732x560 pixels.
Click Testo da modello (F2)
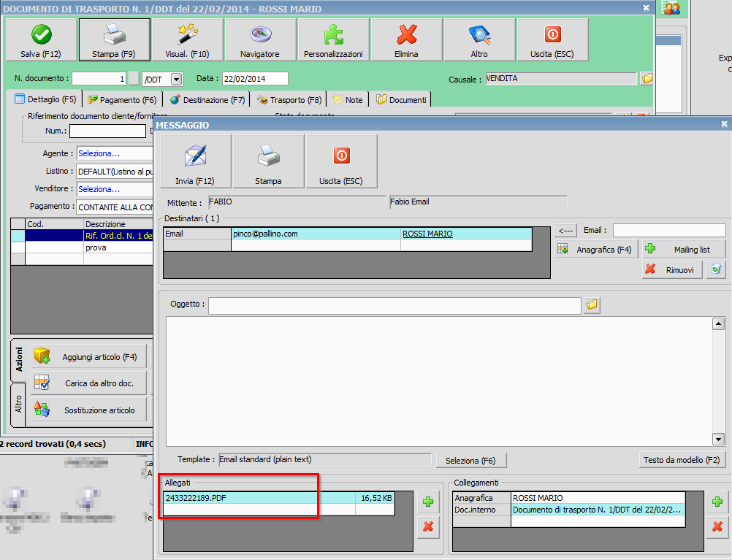[682, 460]
